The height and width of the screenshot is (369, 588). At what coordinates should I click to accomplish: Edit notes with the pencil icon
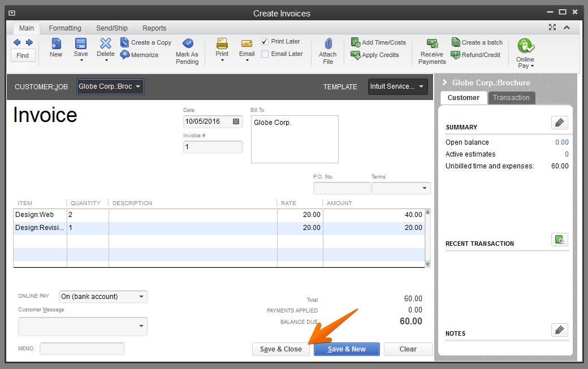tap(560, 330)
